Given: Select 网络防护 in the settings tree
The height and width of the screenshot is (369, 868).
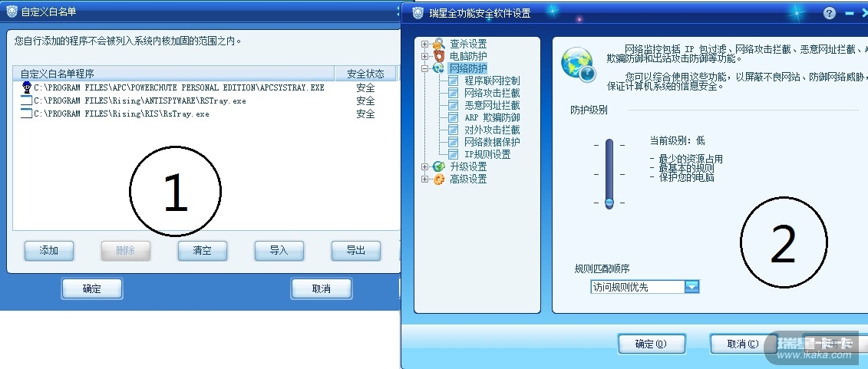Looking at the screenshot, I should pyautogui.click(x=467, y=68).
